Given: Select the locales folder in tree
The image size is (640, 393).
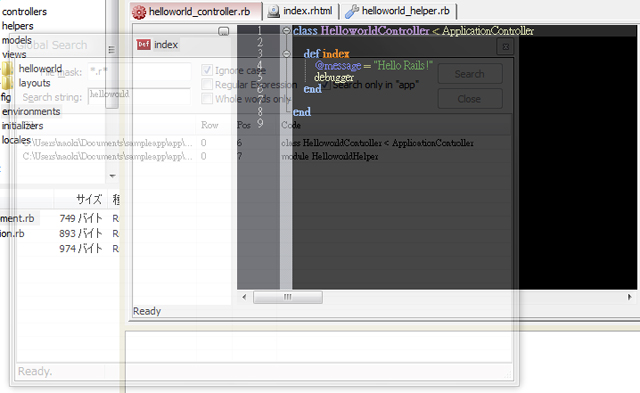Looking at the screenshot, I should click(16, 140).
